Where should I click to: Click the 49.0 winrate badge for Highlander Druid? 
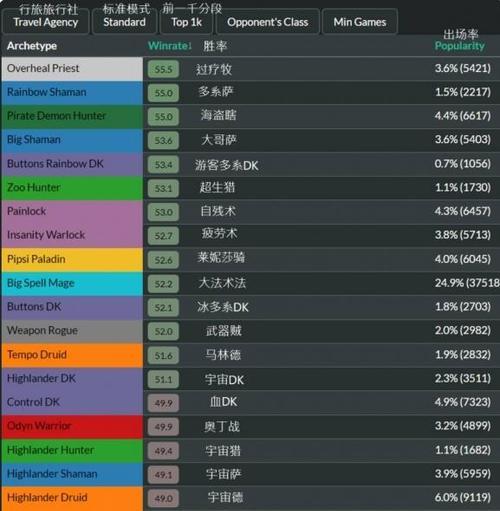pos(163,498)
